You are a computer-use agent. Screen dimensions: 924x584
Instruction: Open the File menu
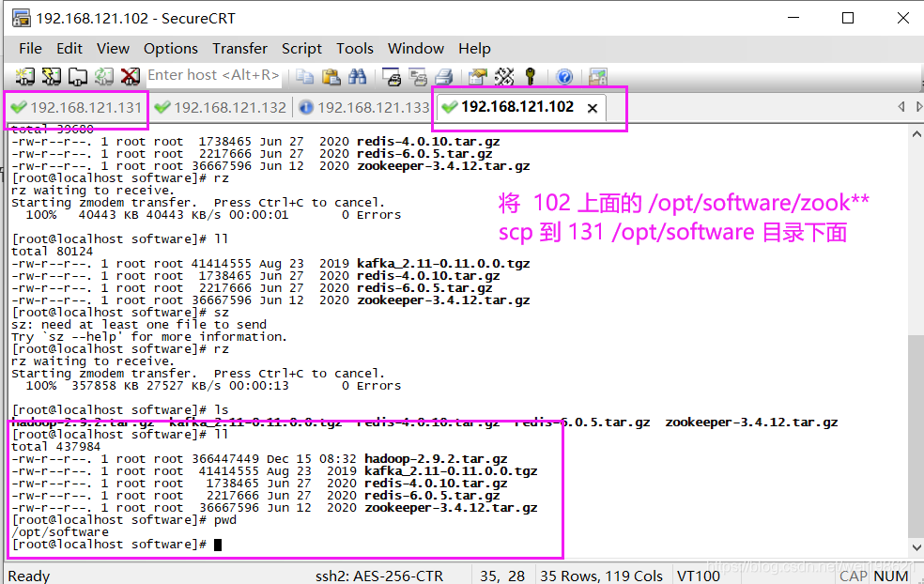coord(30,48)
